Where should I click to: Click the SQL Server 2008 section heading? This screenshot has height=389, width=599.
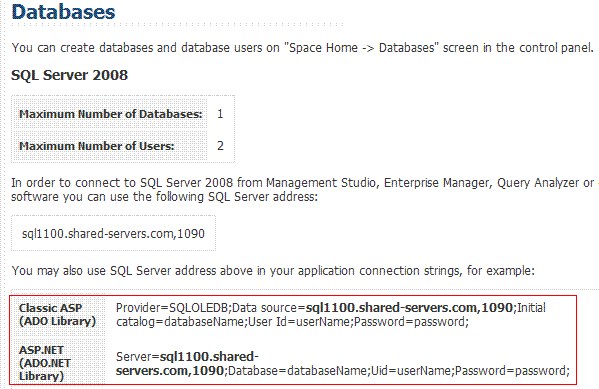[x=69, y=75]
